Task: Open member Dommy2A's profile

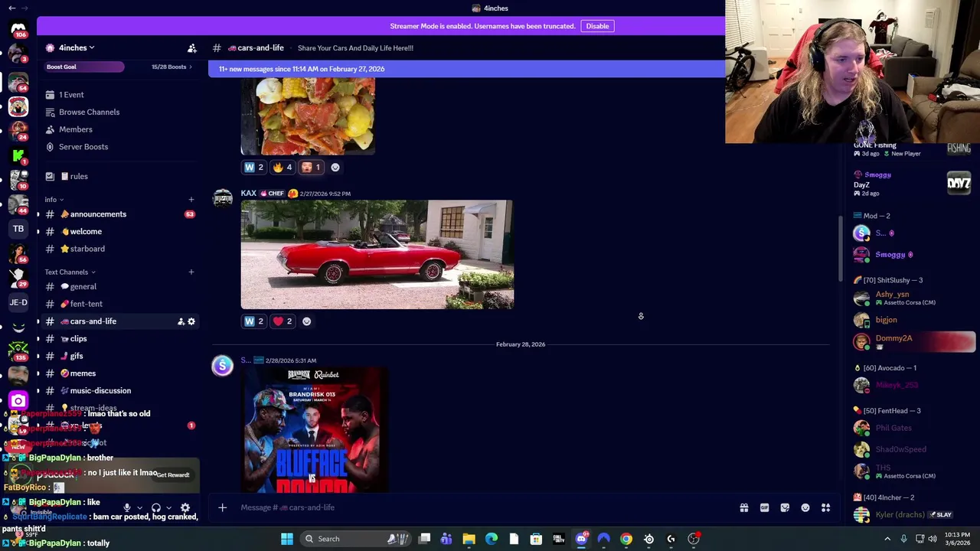Action: [x=913, y=341]
